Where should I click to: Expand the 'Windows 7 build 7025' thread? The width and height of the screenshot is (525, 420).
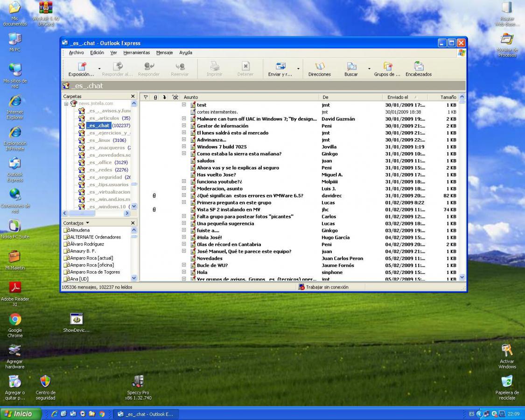pos(184,147)
